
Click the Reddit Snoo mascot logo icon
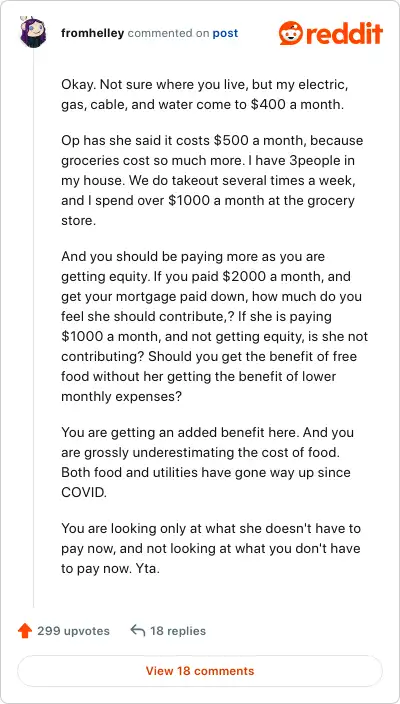click(291, 33)
